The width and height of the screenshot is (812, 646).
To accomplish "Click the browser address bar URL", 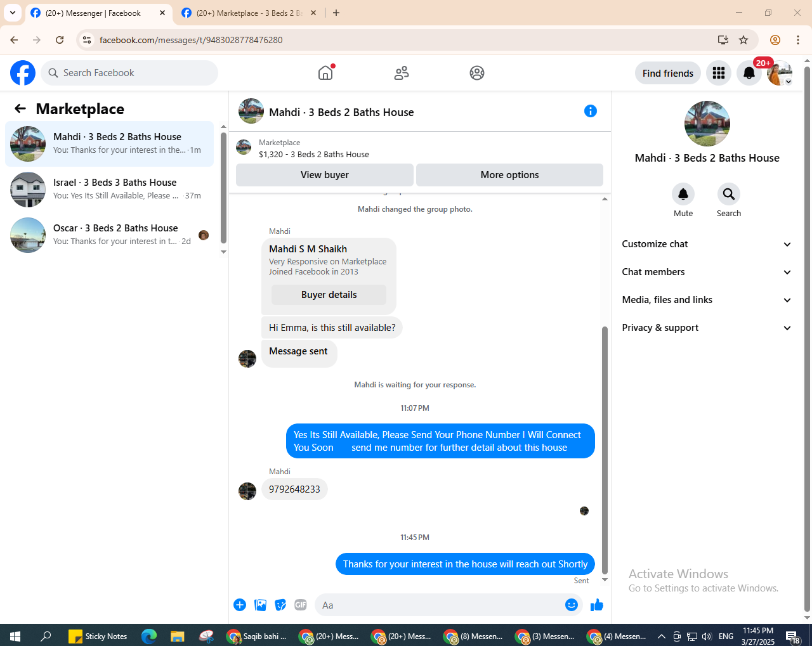I will coord(191,40).
